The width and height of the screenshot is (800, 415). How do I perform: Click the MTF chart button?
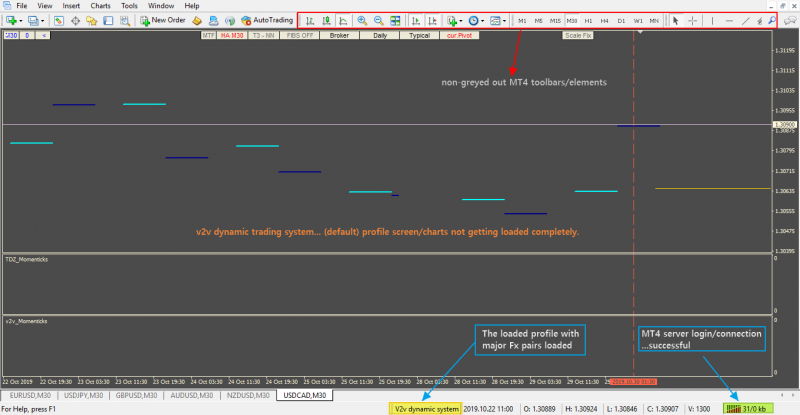[x=208, y=36]
